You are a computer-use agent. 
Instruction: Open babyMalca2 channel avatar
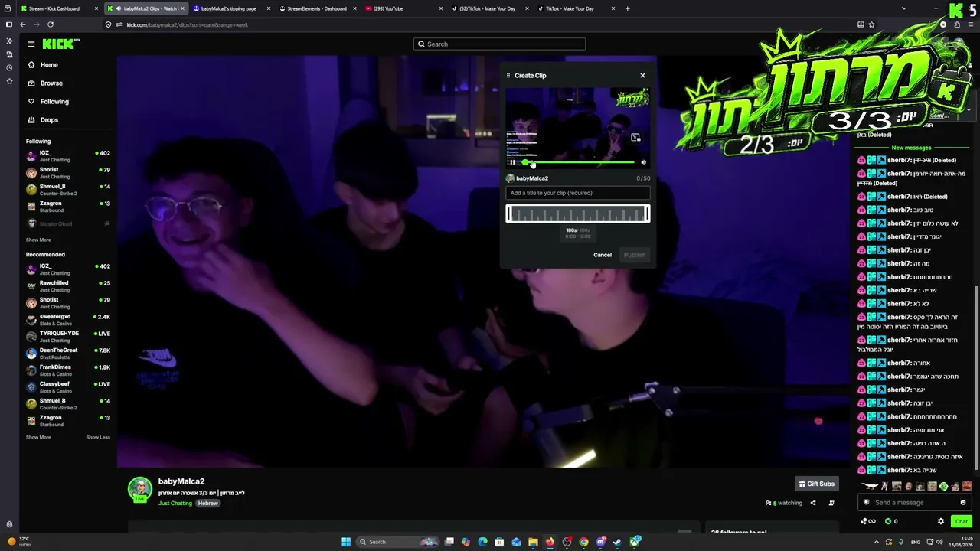[x=140, y=489]
